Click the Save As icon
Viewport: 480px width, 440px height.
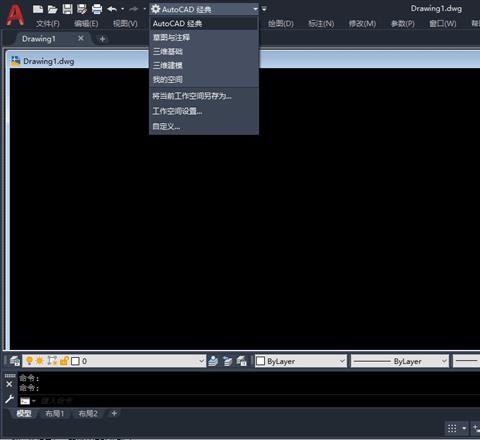[82, 9]
